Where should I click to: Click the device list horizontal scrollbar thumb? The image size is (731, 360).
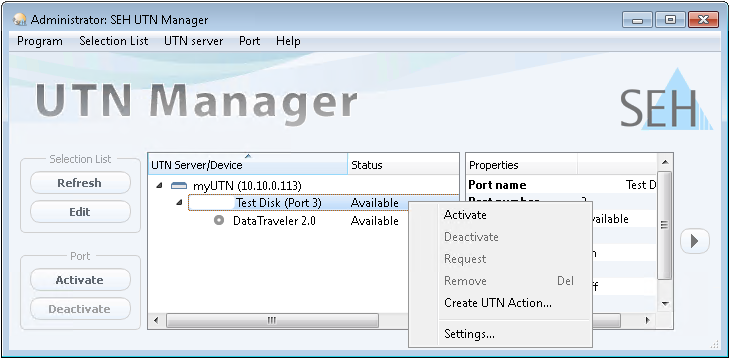(x=272, y=320)
